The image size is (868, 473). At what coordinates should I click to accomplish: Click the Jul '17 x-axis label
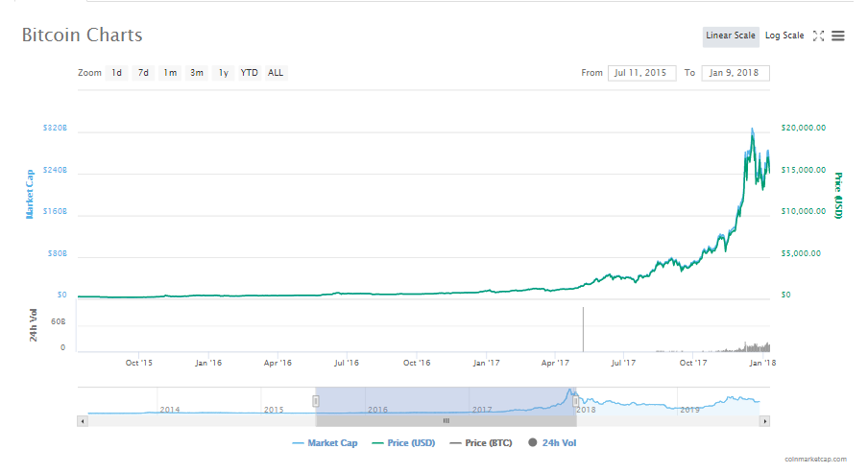623,363
